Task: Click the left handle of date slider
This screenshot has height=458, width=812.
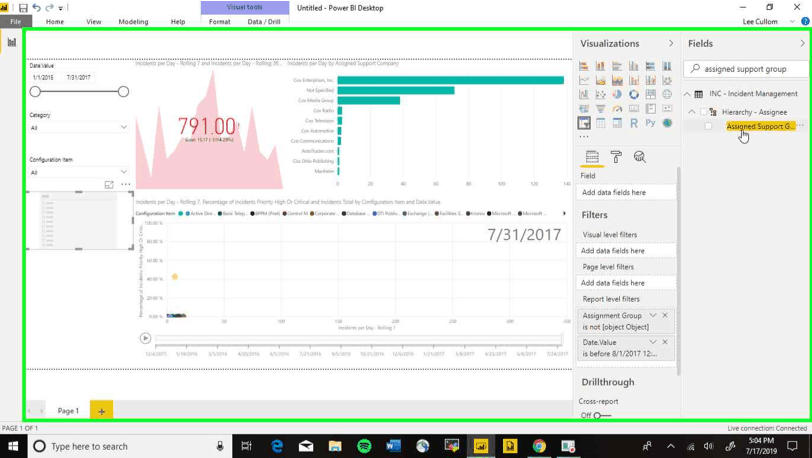Action: click(x=35, y=92)
